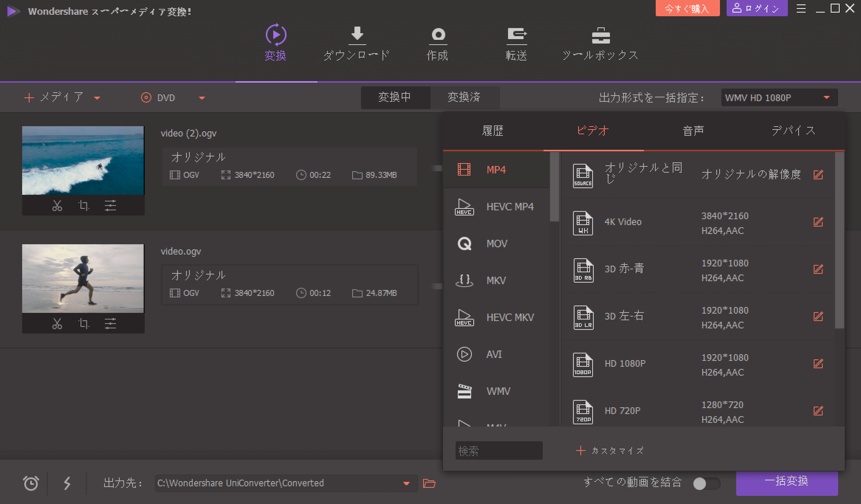Choose HEVC MP4 in the format list
The image size is (861, 504).
tap(496, 207)
